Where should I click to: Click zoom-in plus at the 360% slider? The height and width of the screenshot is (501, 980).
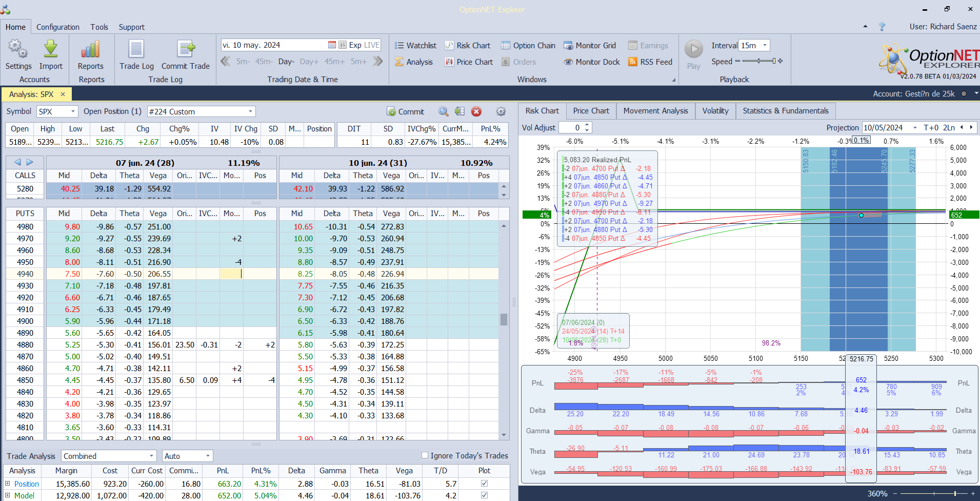click(973, 494)
